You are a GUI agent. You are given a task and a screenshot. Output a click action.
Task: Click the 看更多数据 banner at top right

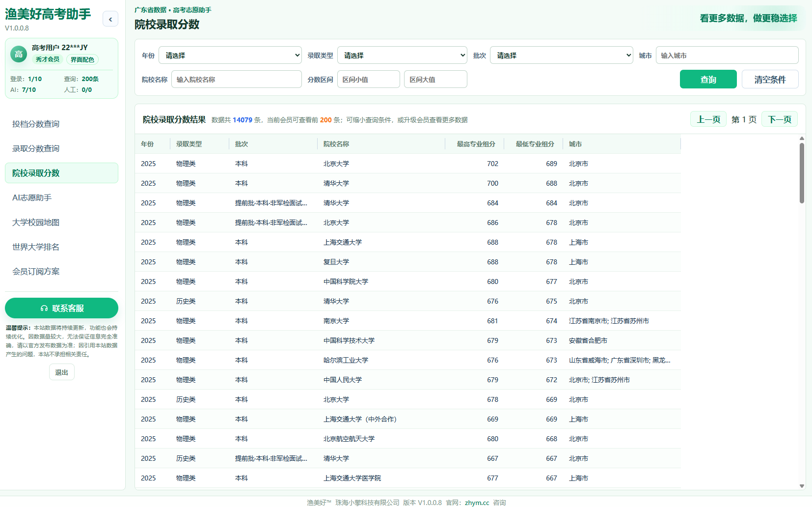(748, 18)
